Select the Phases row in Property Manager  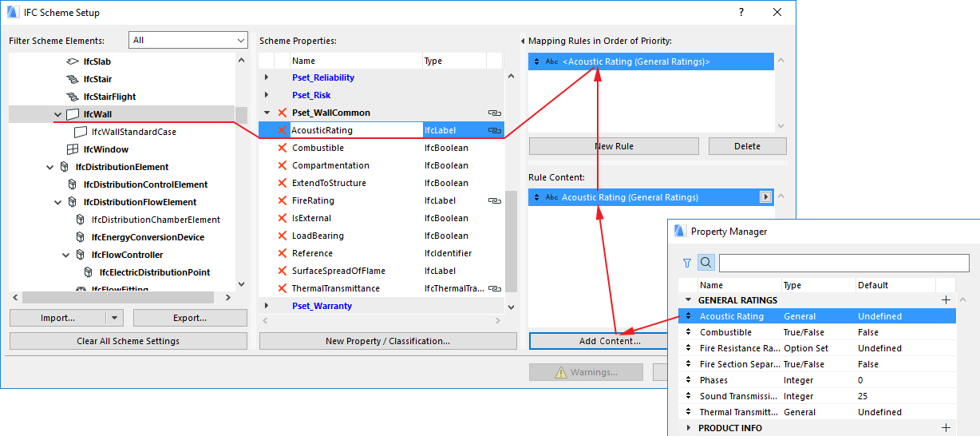pos(817,380)
